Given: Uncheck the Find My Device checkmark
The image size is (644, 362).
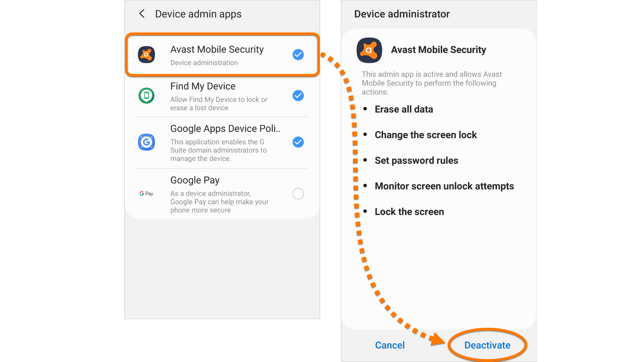Looking at the screenshot, I should click(298, 96).
